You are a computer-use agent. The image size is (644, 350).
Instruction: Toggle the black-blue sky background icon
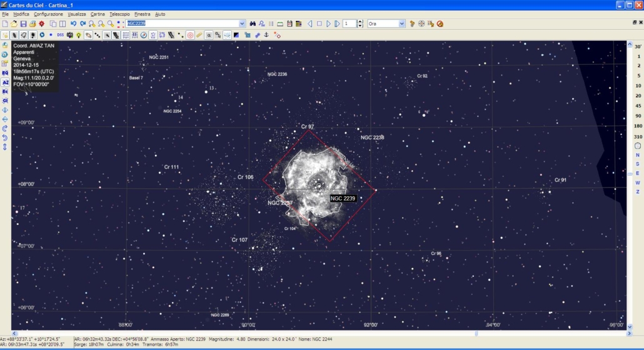236,35
